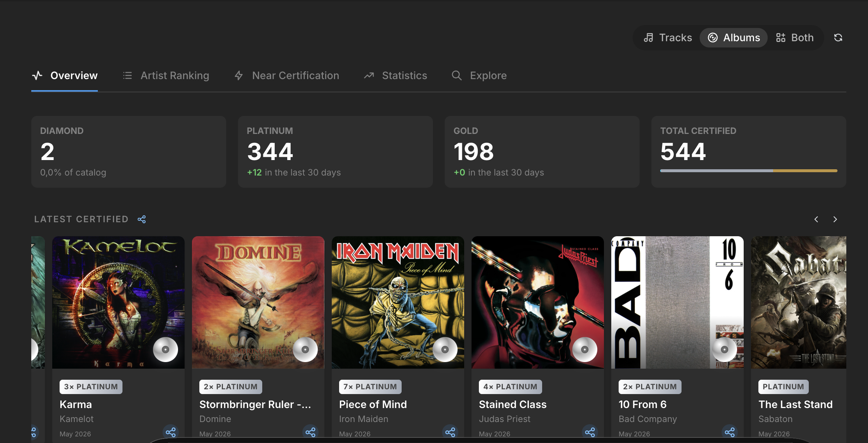
Task: Show next latest certified albums
Action: (835, 219)
